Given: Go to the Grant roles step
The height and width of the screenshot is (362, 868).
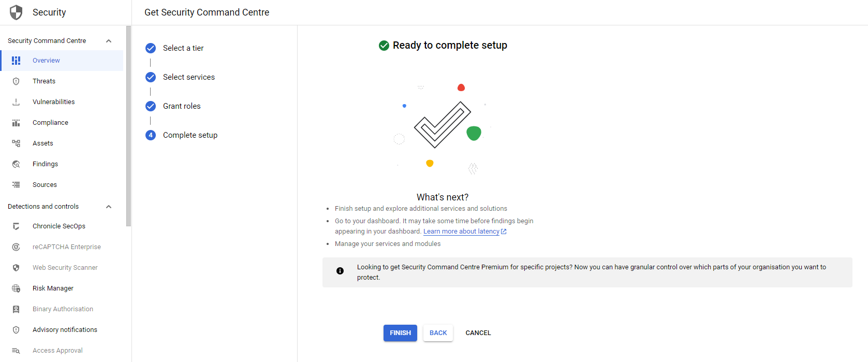Looking at the screenshot, I should [182, 106].
